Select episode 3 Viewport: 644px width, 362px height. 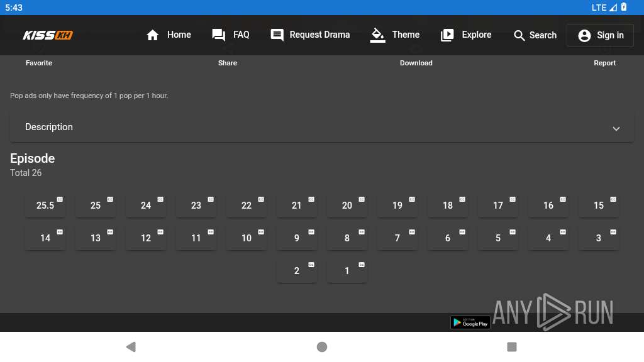click(599, 238)
